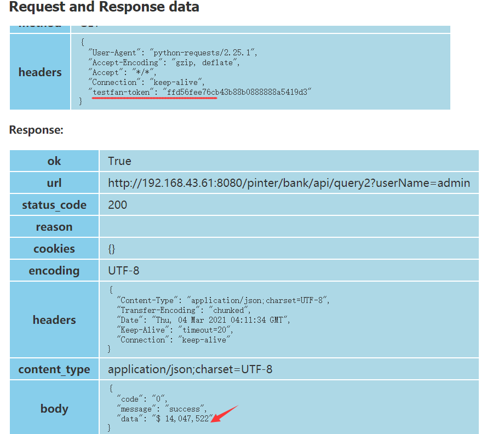Click the "cookies" row label
This screenshot has height=434, width=504.
pos(54,249)
